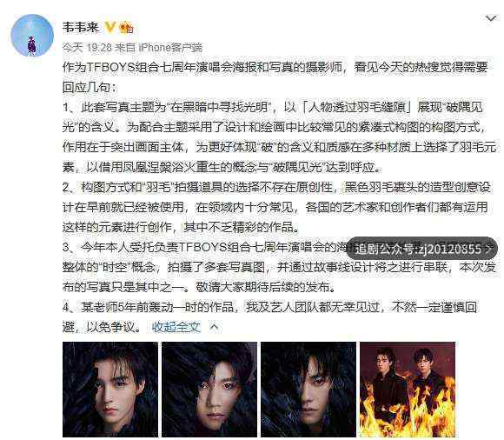
Task: Open the 韦韦来 profile avatar
Action: coord(32,36)
